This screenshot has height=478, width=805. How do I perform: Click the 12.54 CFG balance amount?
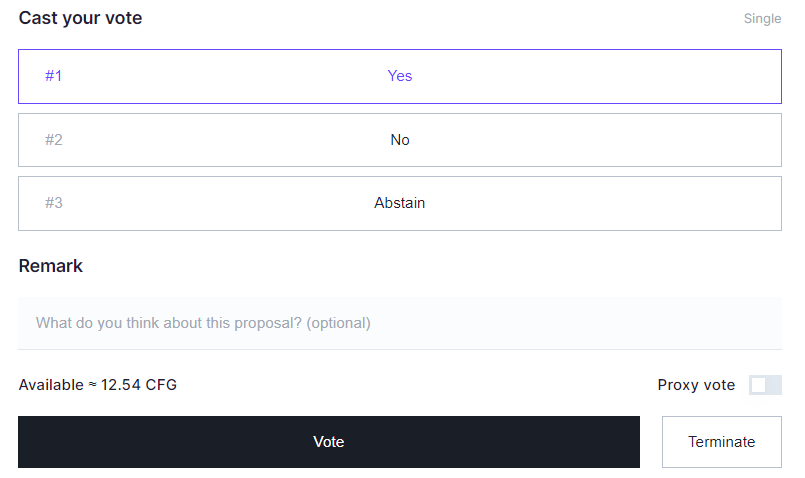(139, 385)
